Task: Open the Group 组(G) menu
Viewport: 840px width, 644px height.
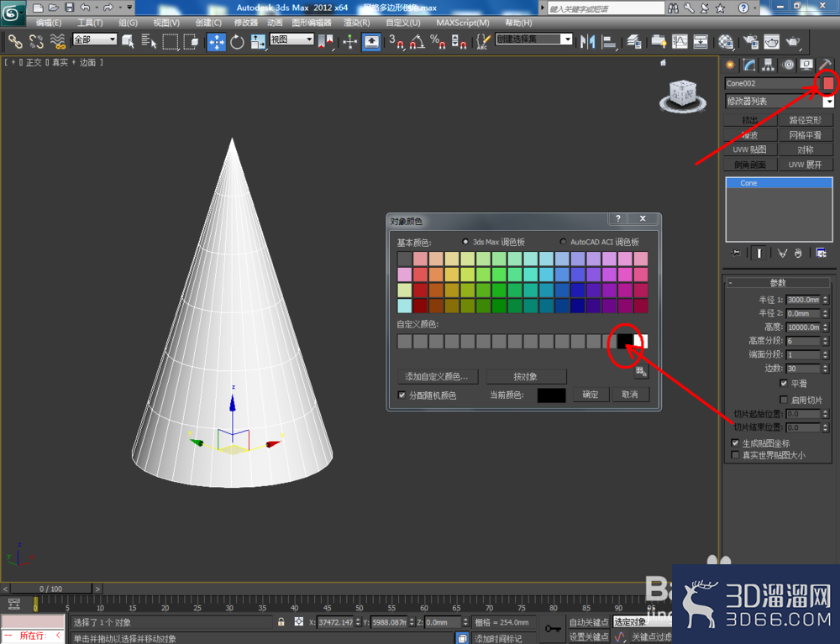Action: (x=128, y=23)
